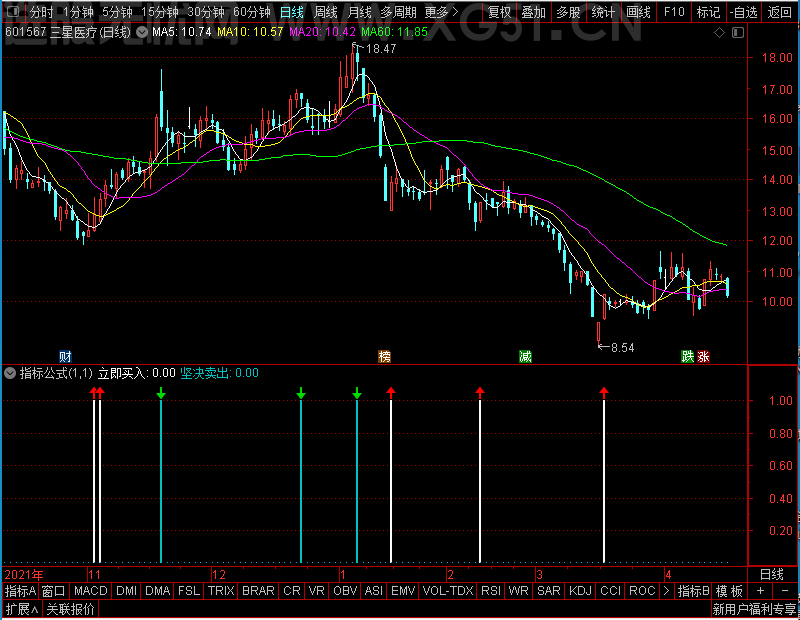Expand the 扩展 panel

(x=22, y=609)
